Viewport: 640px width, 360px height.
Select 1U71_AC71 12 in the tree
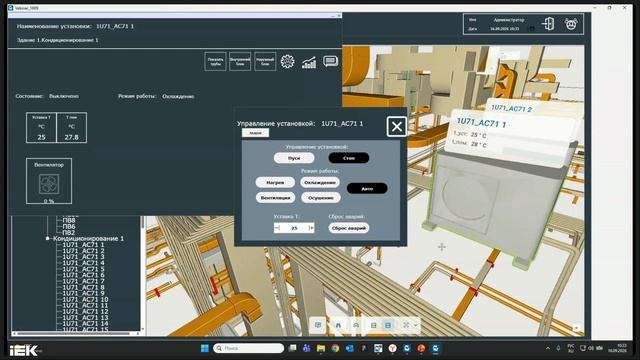tap(85, 311)
